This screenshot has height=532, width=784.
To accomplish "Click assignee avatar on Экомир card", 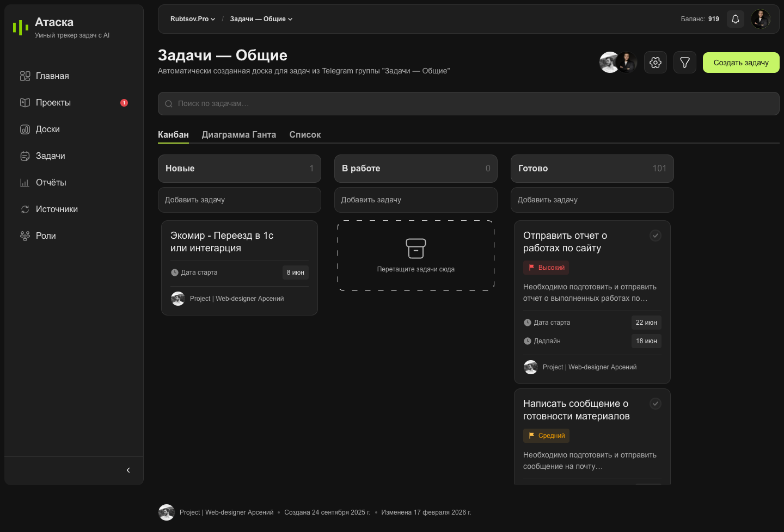I will point(178,299).
